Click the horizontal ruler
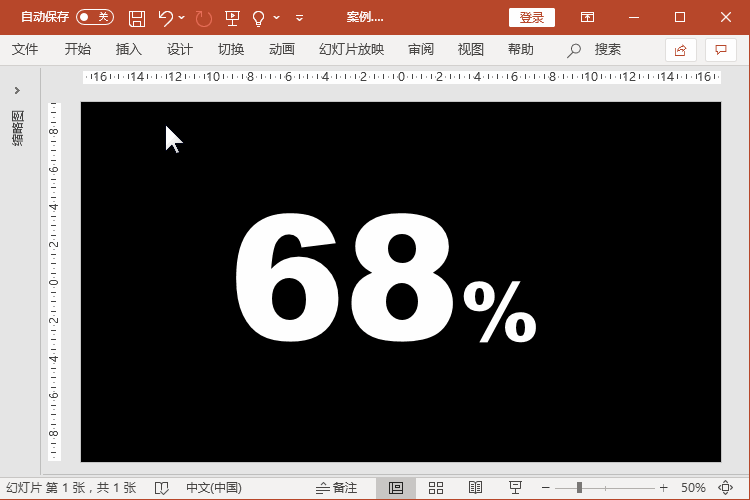This screenshot has width=750, height=500. tap(402, 77)
